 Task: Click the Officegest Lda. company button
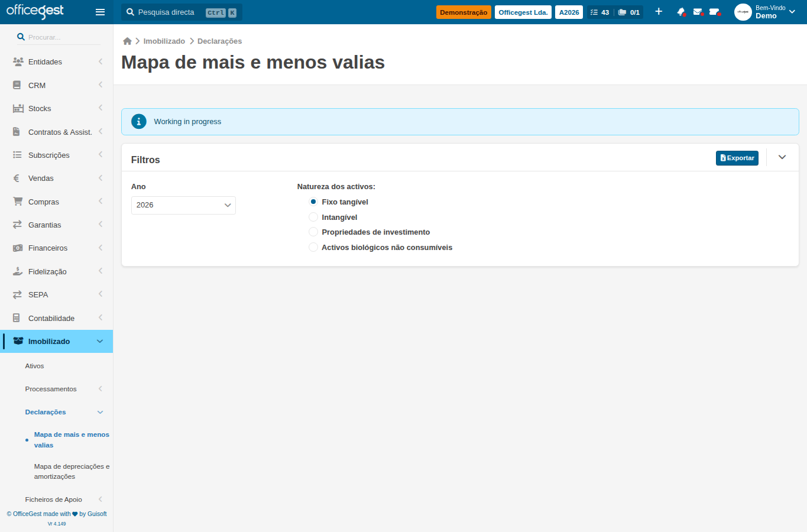coord(523,12)
